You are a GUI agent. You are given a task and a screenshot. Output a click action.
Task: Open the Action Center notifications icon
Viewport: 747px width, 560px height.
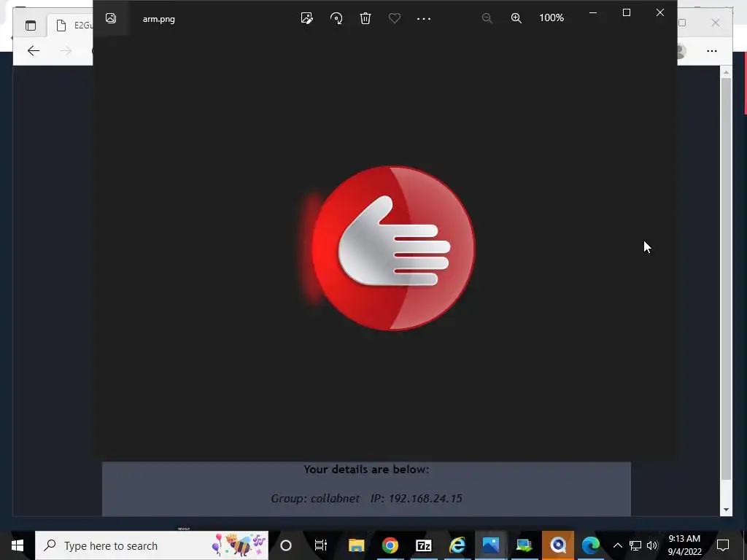(x=723, y=545)
